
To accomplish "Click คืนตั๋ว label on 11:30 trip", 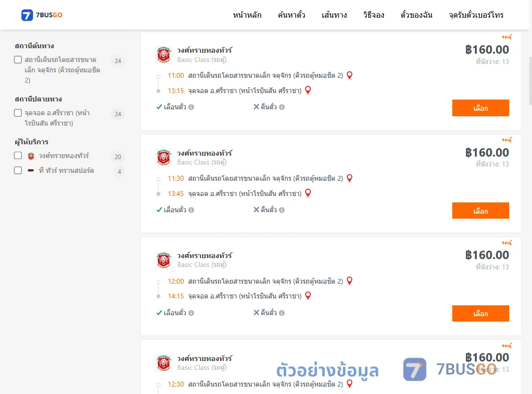I will (x=269, y=210).
